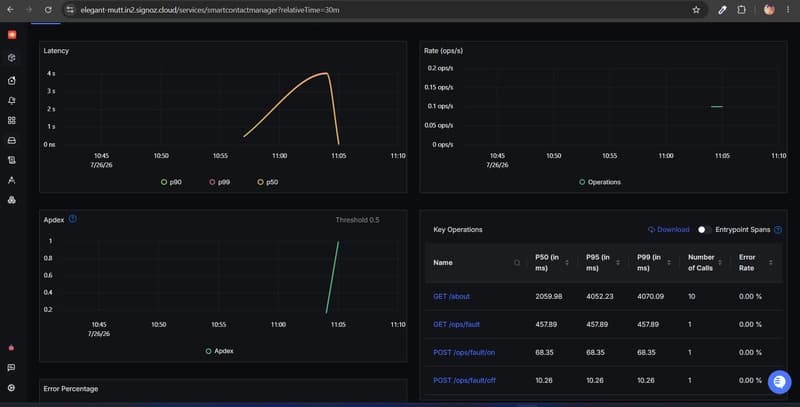
Task: Click the browser Back arrow
Action: pos(10,10)
